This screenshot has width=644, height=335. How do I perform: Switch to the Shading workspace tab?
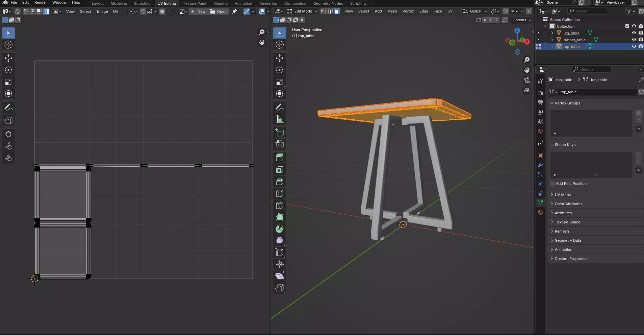click(x=220, y=3)
